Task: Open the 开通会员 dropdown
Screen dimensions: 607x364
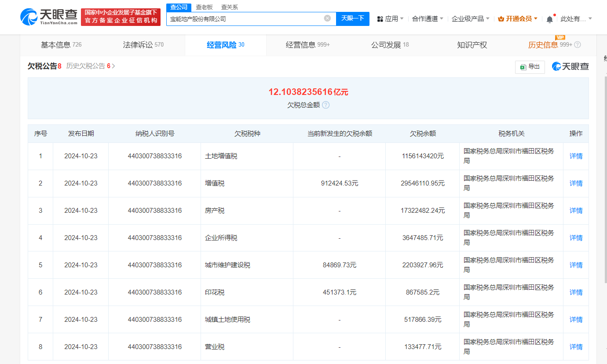Action: pyautogui.click(x=535, y=19)
